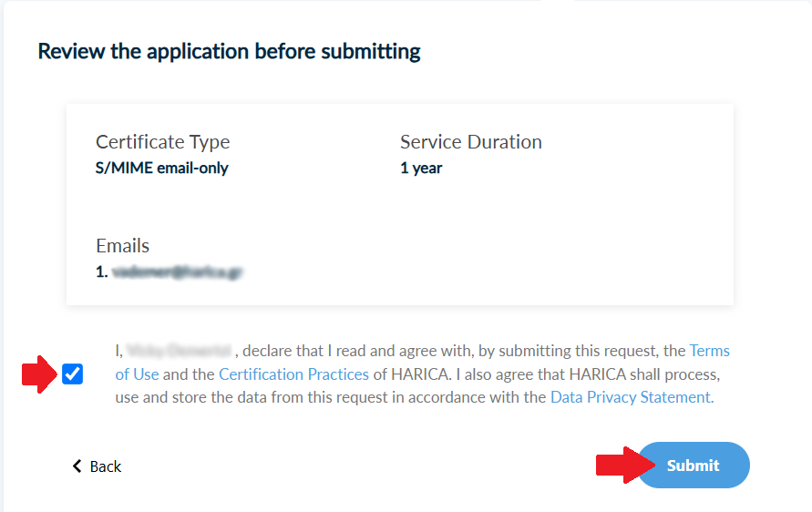Open the Certification Practices link
The width and height of the screenshot is (812, 512).
point(293,374)
